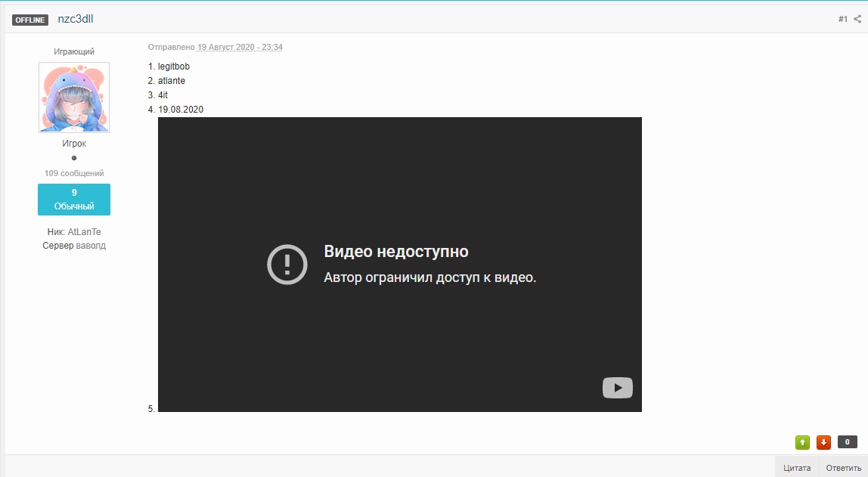Click 'Видео недоступно' message in player

click(x=395, y=251)
